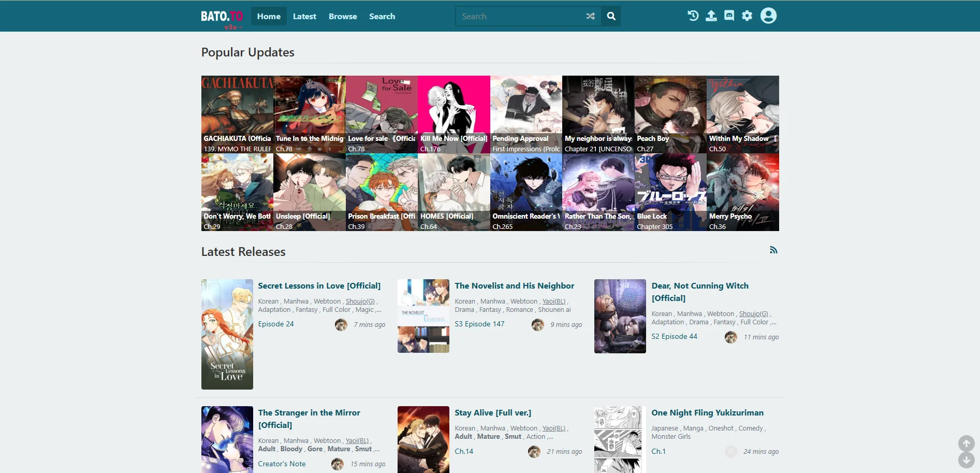
Task: Click the search magnifier icon
Action: 610,16
